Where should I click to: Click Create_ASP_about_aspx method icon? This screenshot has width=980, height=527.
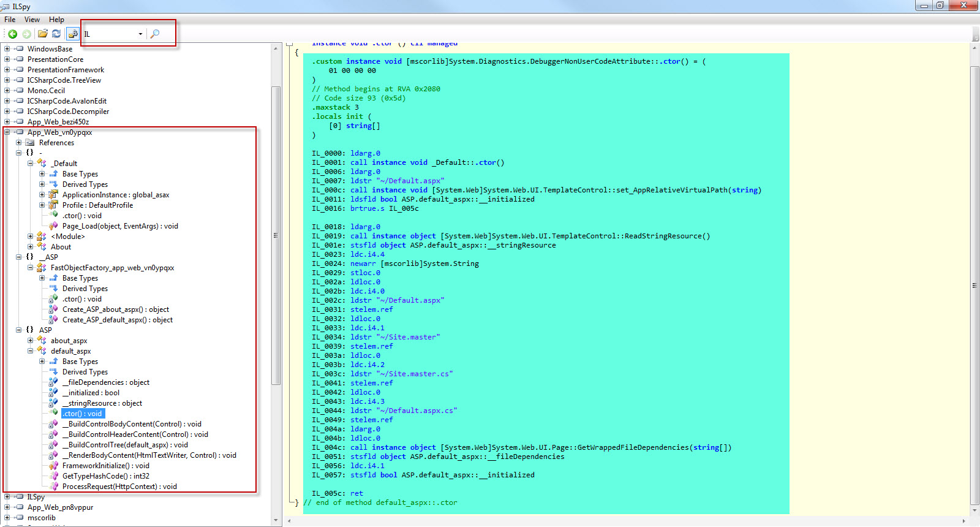53,309
